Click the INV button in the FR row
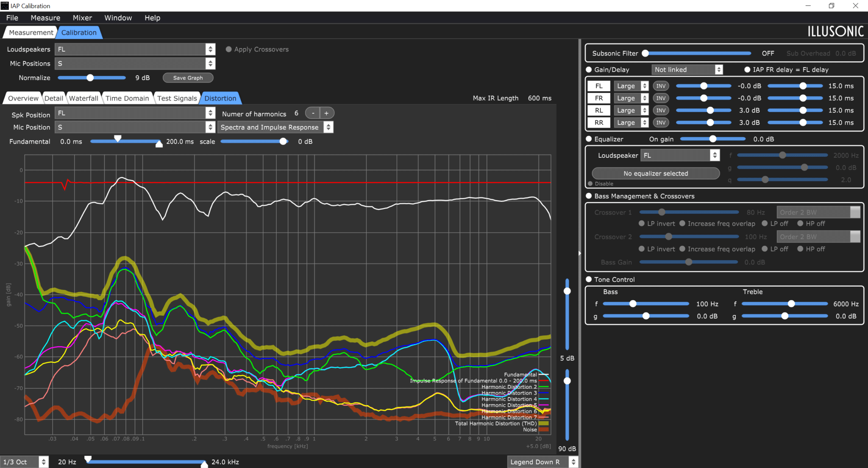 tap(661, 98)
